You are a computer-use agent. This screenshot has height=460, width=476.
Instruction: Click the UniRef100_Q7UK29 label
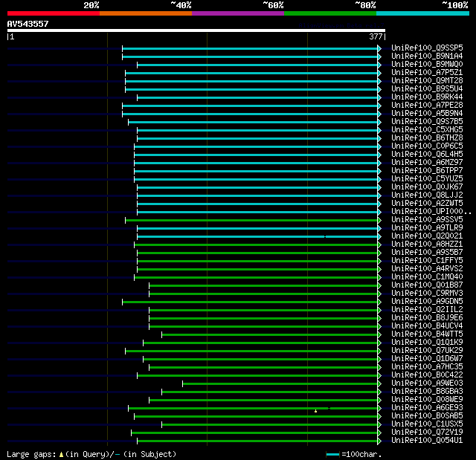point(427,351)
